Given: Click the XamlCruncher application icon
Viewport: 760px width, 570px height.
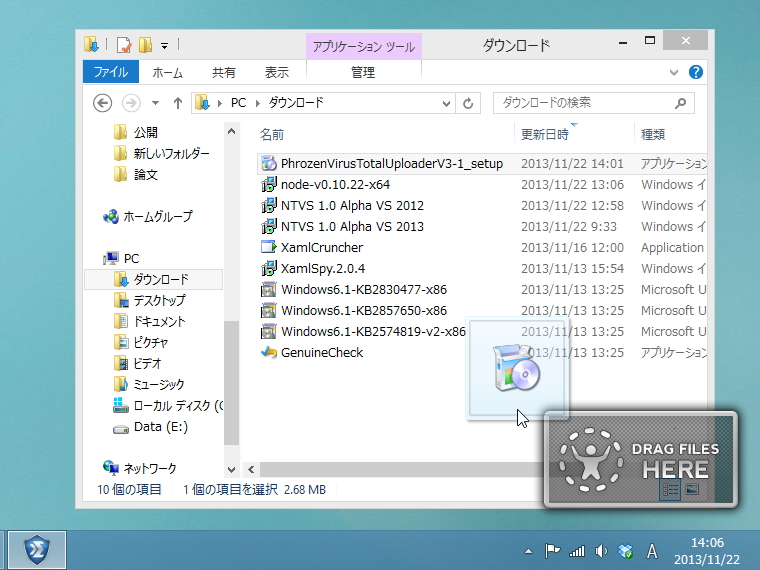Looking at the screenshot, I should click(269, 248).
